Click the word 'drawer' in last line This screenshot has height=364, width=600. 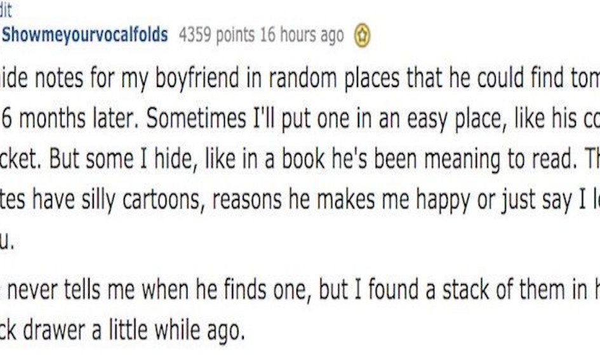pyautogui.click(x=54, y=330)
